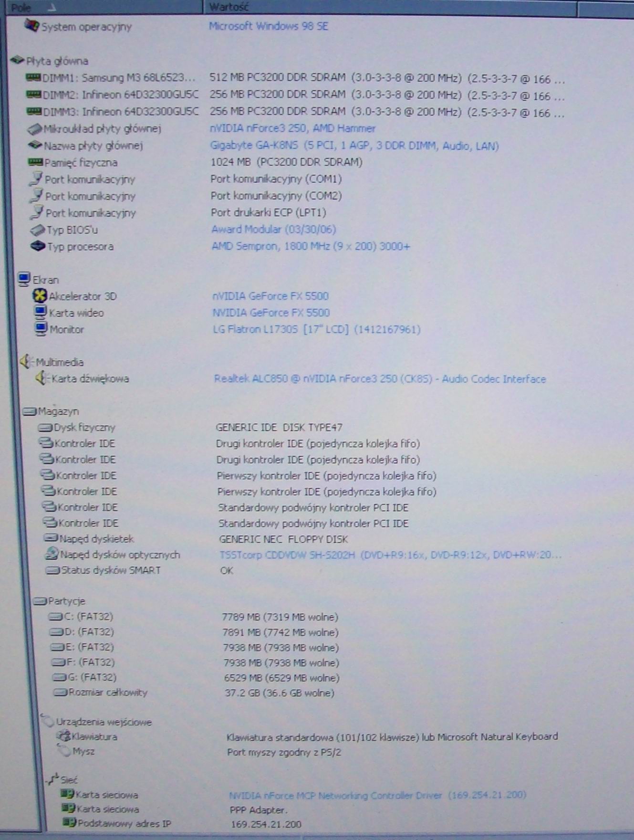Image resolution: width=634 pixels, height=840 pixels.
Task: Click the Typ procesora CPU icon
Action: [x=38, y=246]
